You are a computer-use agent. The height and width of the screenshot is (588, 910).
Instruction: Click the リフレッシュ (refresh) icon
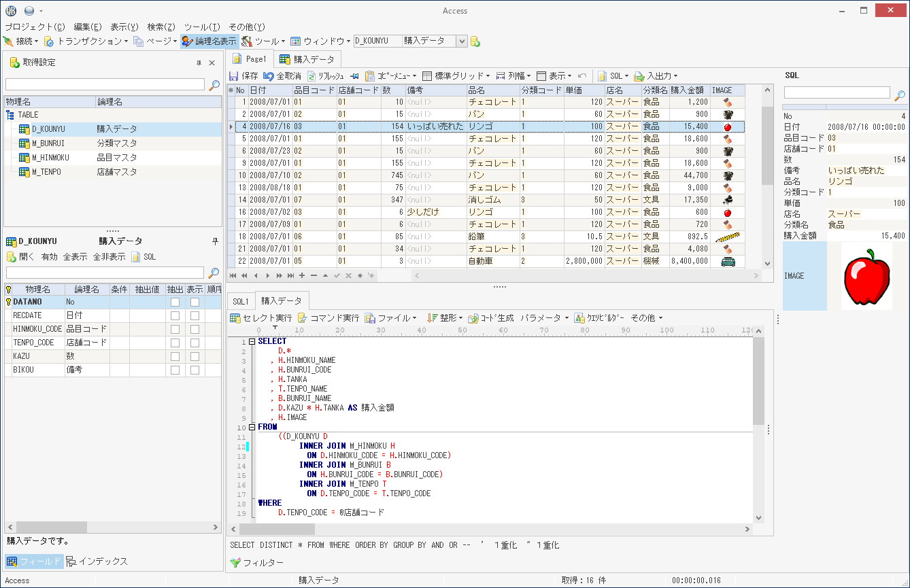pos(316,75)
